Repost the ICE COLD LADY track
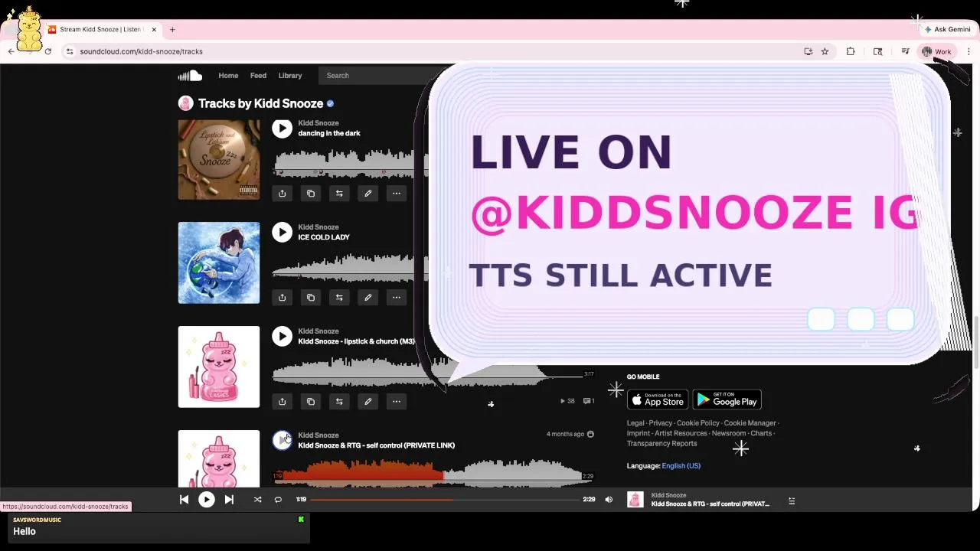Viewport: 980px width, 551px height. (x=339, y=298)
